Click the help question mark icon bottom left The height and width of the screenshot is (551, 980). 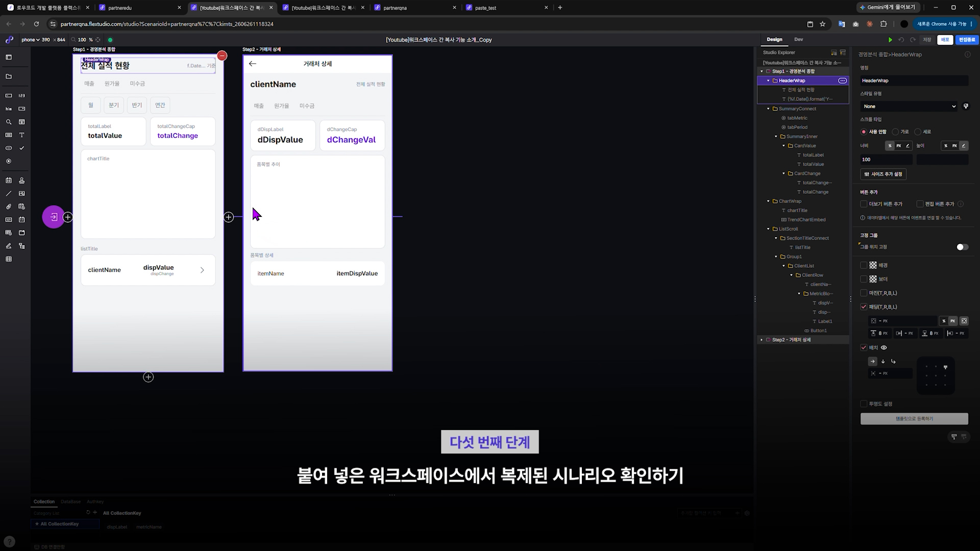[x=9, y=542]
